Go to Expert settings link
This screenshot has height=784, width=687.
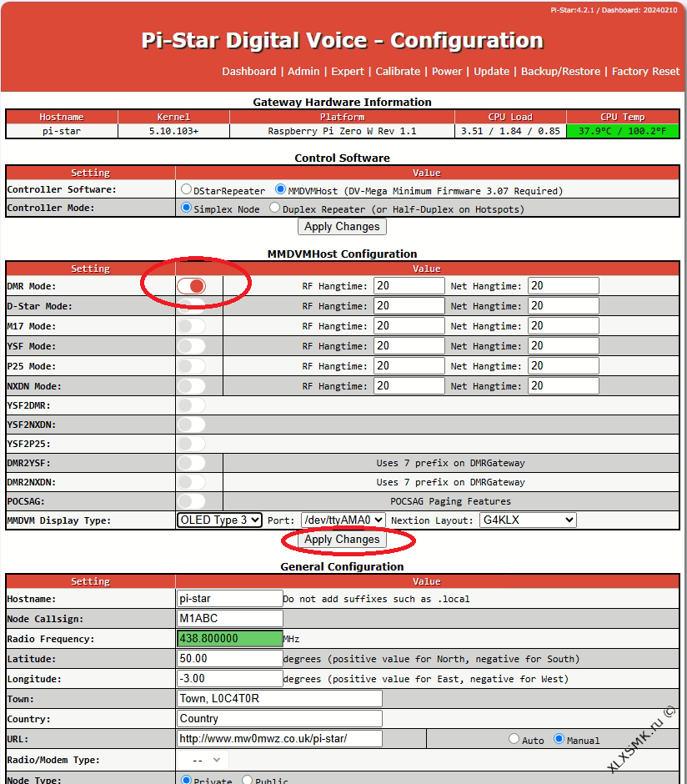click(347, 72)
